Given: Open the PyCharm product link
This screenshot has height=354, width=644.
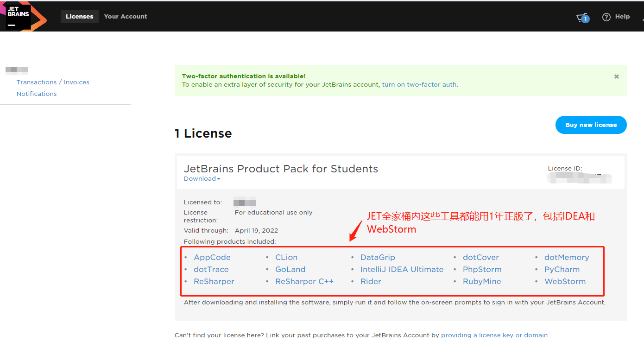Looking at the screenshot, I should click(x=562, y=269).
